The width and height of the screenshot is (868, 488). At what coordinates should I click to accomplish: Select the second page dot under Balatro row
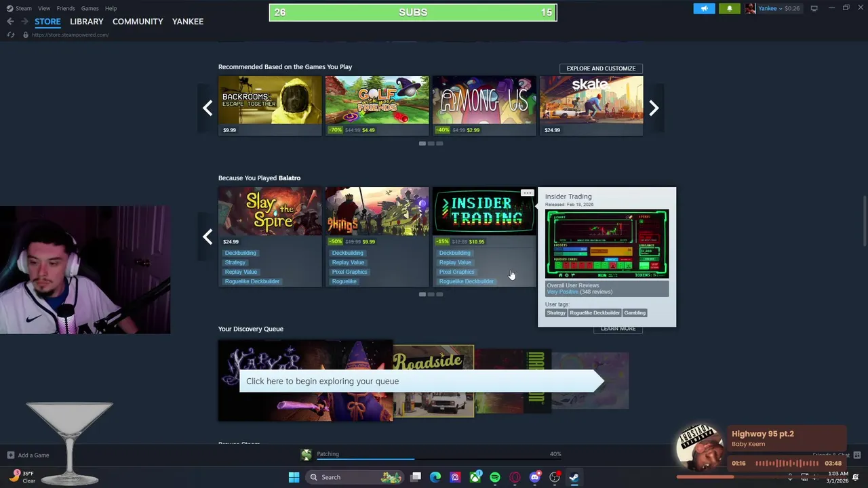(x=431, y=294)
